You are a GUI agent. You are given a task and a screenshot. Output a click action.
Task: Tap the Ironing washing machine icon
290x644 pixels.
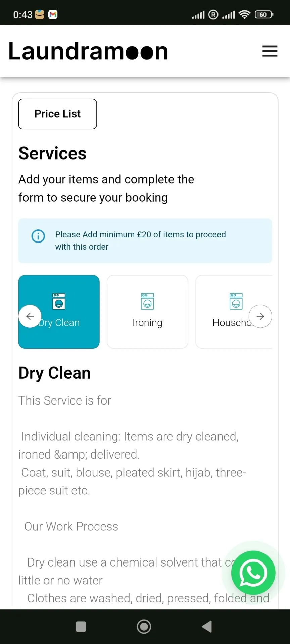coord(147,301)
